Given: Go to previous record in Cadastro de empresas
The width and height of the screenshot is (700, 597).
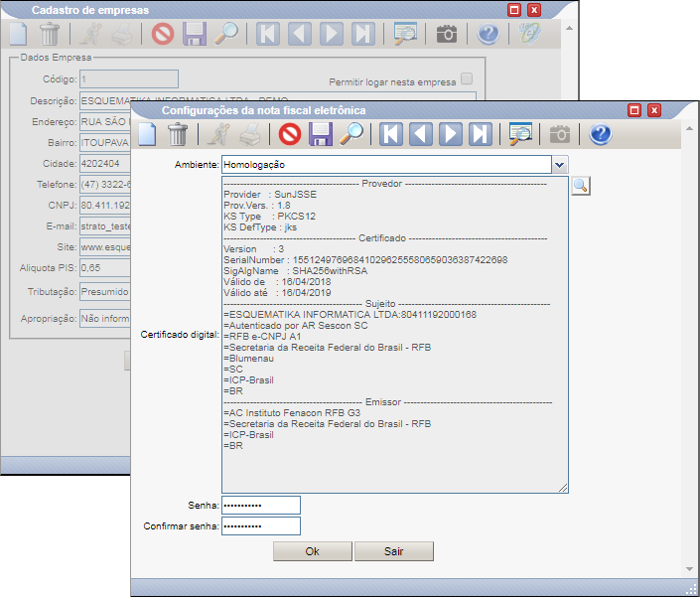Looking at the screenshot, I should (300, 34).
